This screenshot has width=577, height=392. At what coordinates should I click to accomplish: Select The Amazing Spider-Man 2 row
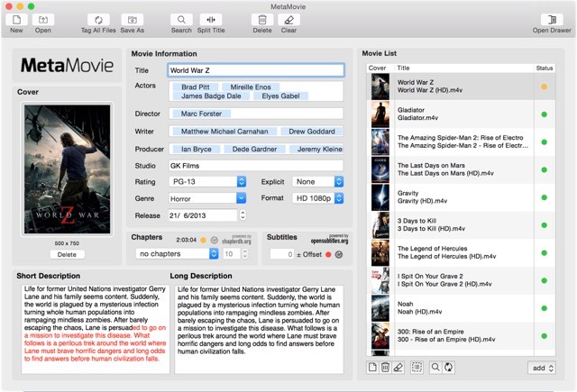coord(461,142)
